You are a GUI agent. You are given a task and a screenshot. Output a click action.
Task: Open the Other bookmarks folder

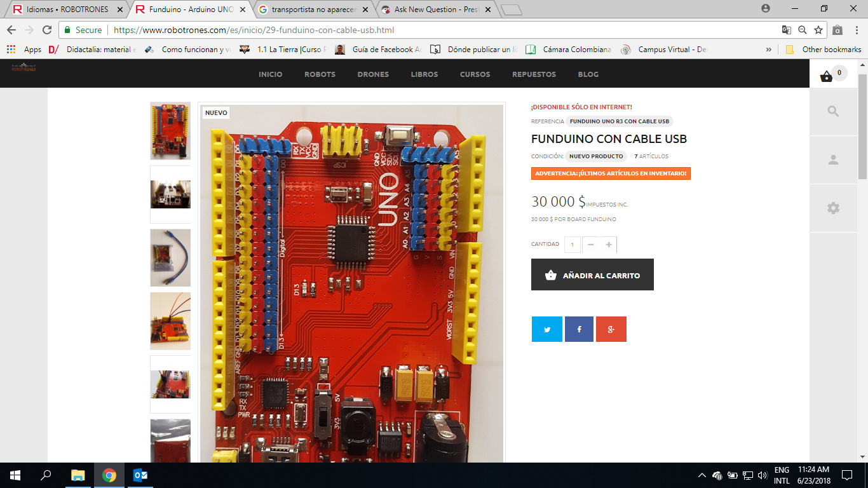pyautogui.click(x=824, y=50)
